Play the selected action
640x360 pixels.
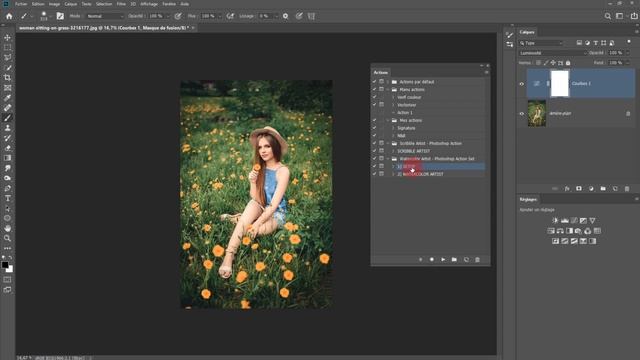point(443,259)
